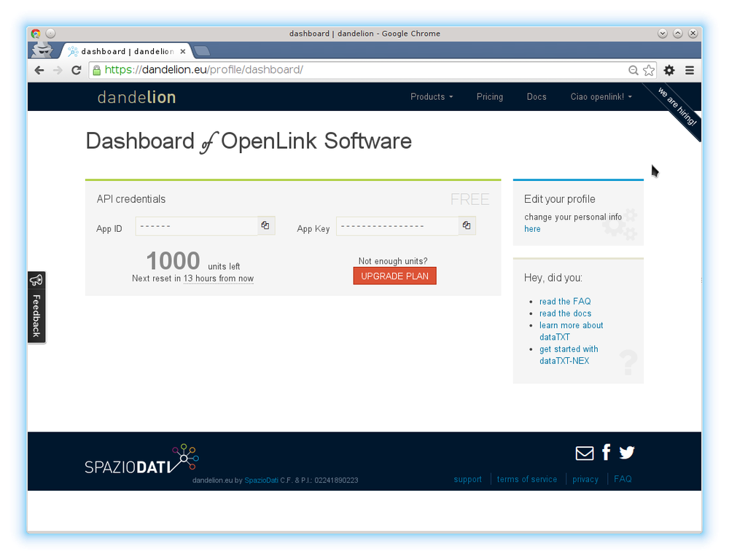Viewport: 729px width, 560px height.
Task: Open the Twitter bird icon in footer
Action: point(627,452)
